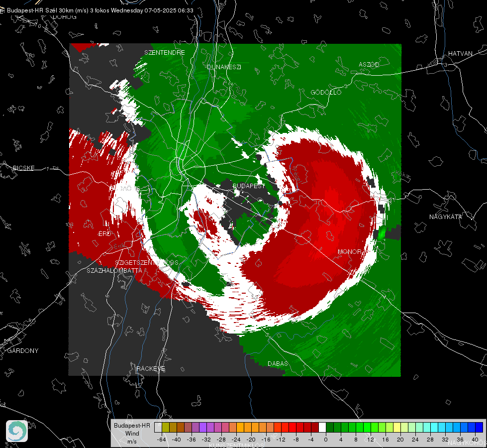Click the -4 legend scale value
The height and width of the screenshot is (448, 487).
click(312, 440)
